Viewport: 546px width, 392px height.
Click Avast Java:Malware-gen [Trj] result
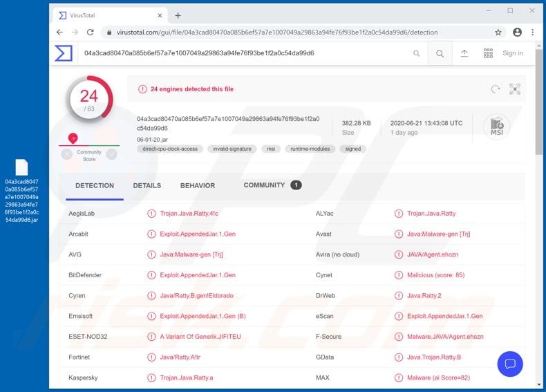coord(438,234)
